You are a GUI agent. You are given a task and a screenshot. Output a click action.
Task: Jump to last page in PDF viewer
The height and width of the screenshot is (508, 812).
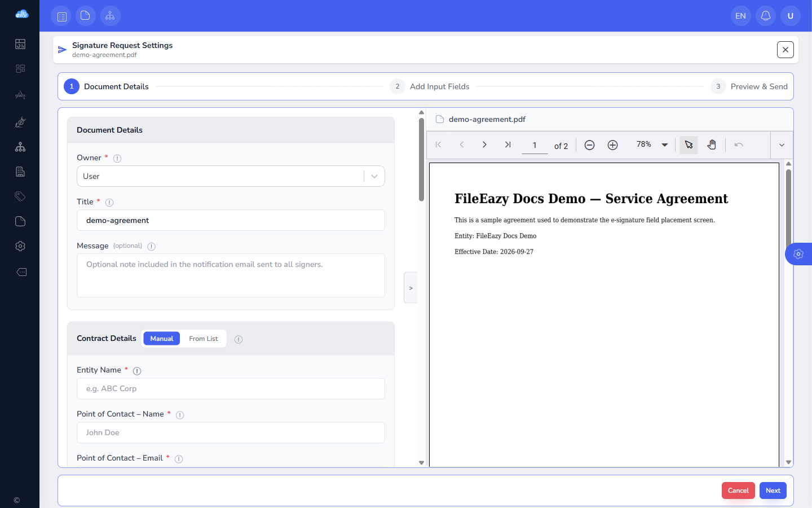coord(507,144)
